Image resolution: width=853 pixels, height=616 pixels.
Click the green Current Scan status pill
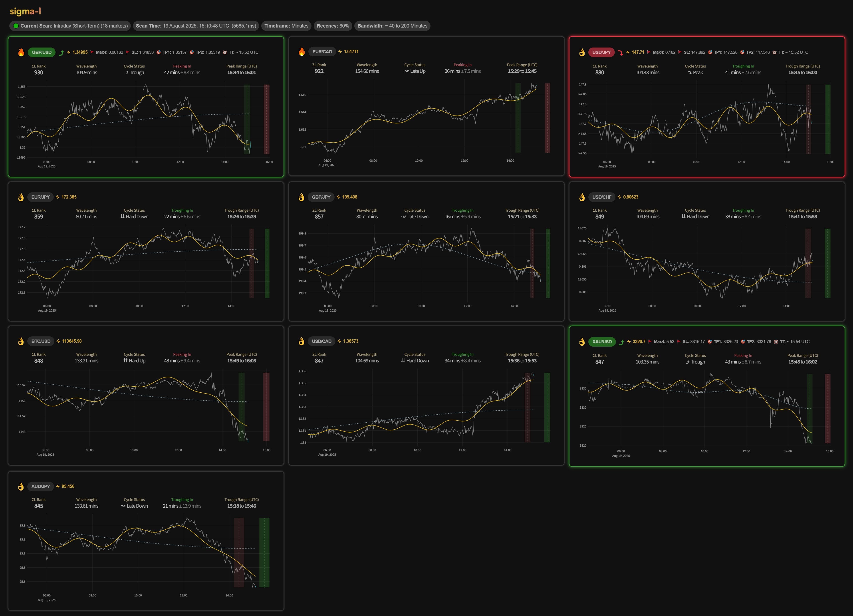(70, 26)
